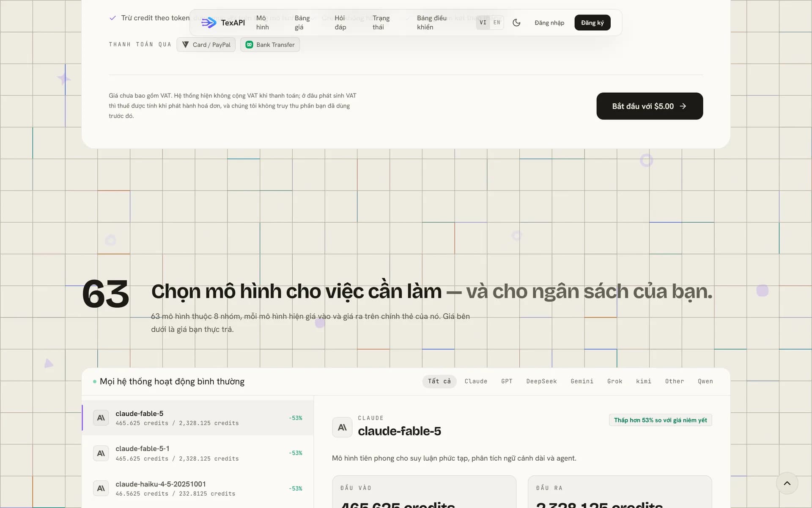812x508 pixels.
Task: Click '46.5625 credits / 232.8125 credits' text
Action: 175,494
